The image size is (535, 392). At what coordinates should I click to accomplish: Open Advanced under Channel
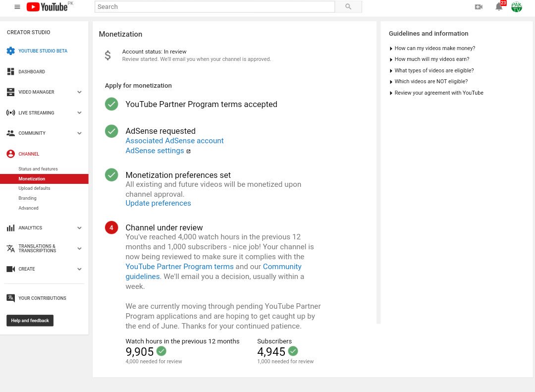click(x=28, y=208)
